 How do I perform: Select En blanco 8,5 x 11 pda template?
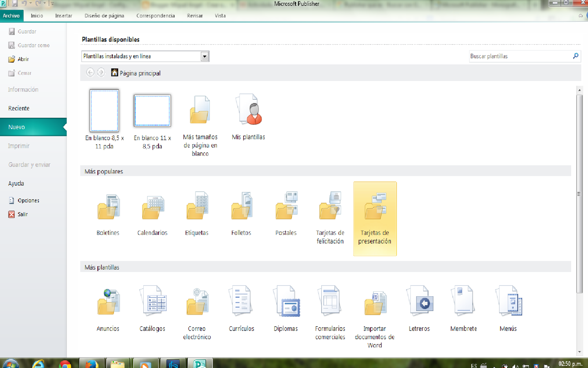coord(104,119)
